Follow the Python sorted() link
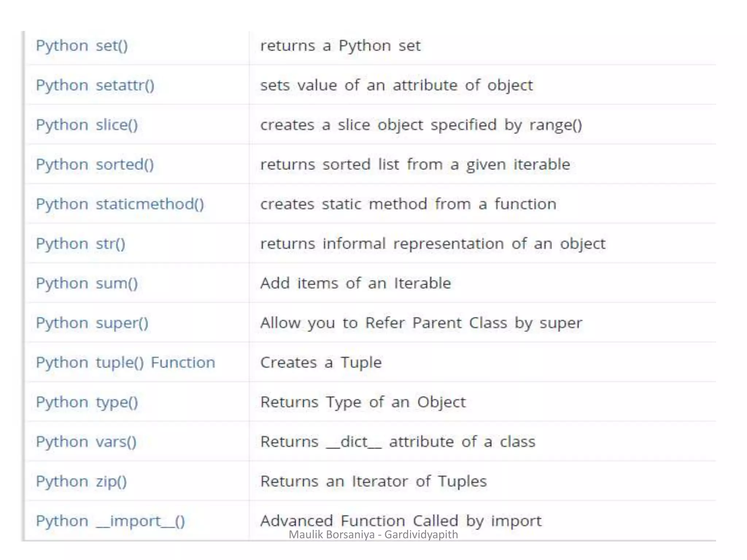Screen dimensions: 747x560 94,165
